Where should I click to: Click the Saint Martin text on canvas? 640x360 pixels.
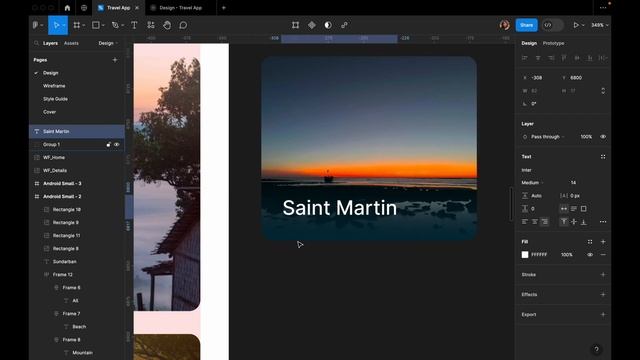coord(340,208)
